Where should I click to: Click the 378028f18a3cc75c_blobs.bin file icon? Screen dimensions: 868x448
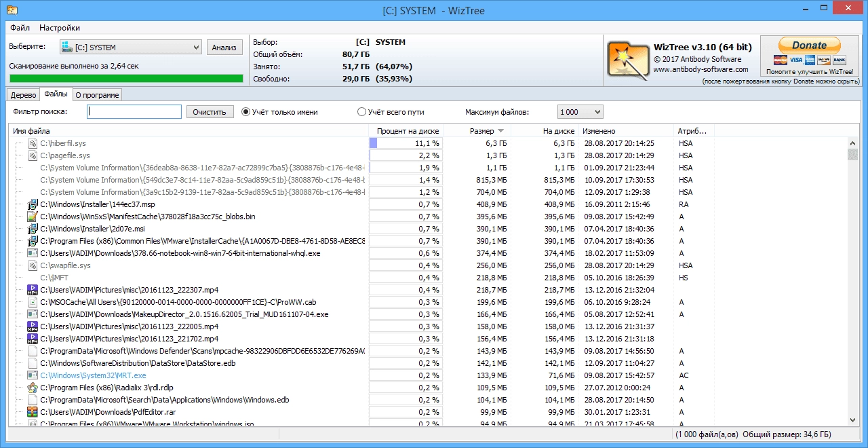point(32,217)
